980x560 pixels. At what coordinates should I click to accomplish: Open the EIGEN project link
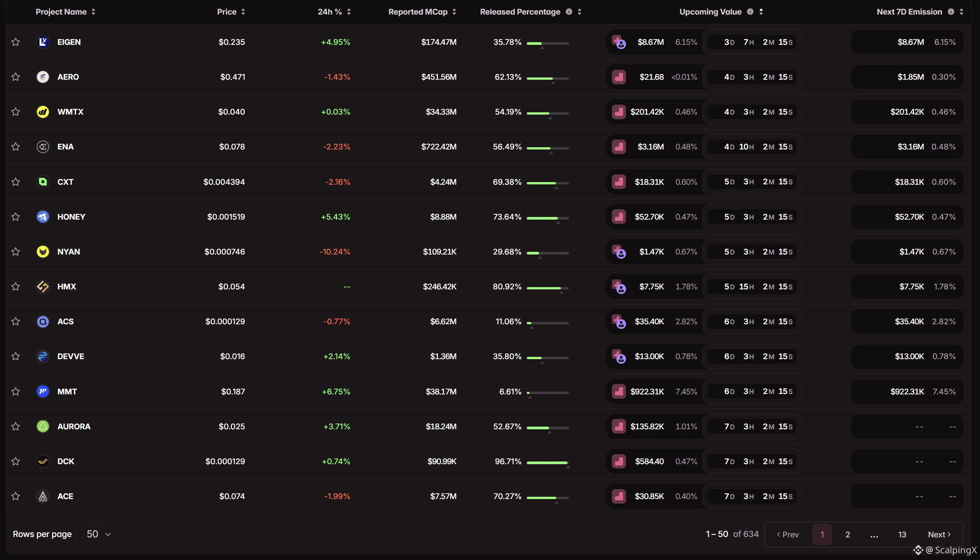(69, 42)
